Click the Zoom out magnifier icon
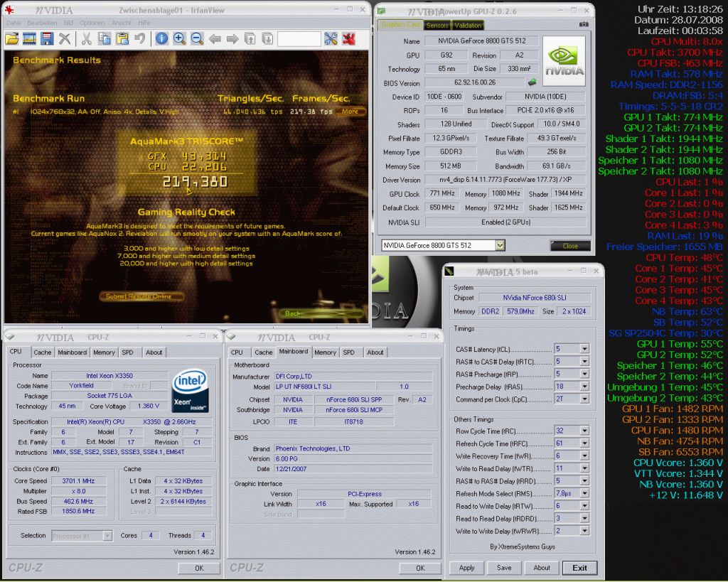This screenshot has height=582, width=728. coord(197,39)
